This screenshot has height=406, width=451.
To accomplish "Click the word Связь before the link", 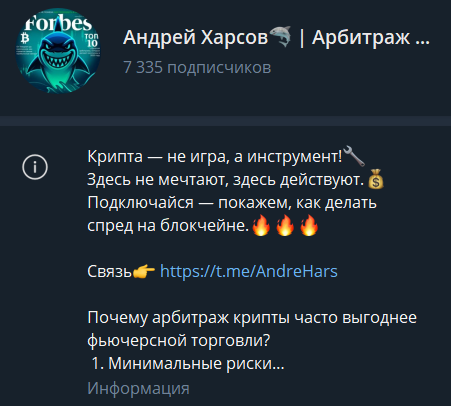I will [110, 272].
